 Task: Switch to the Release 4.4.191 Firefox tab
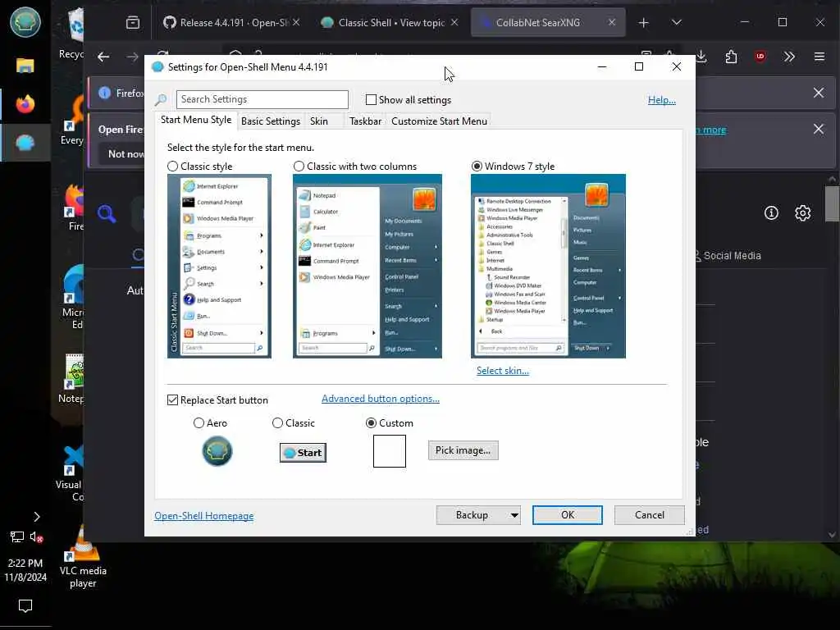pos(226,22)
